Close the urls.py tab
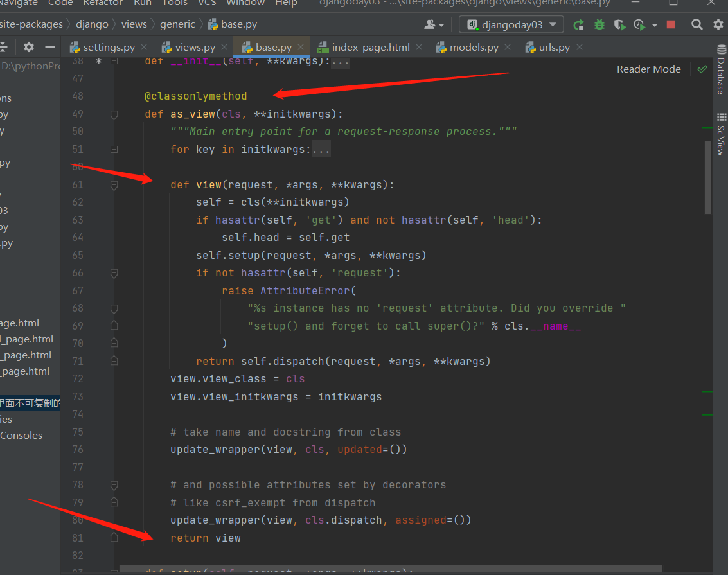 point(580,47)
